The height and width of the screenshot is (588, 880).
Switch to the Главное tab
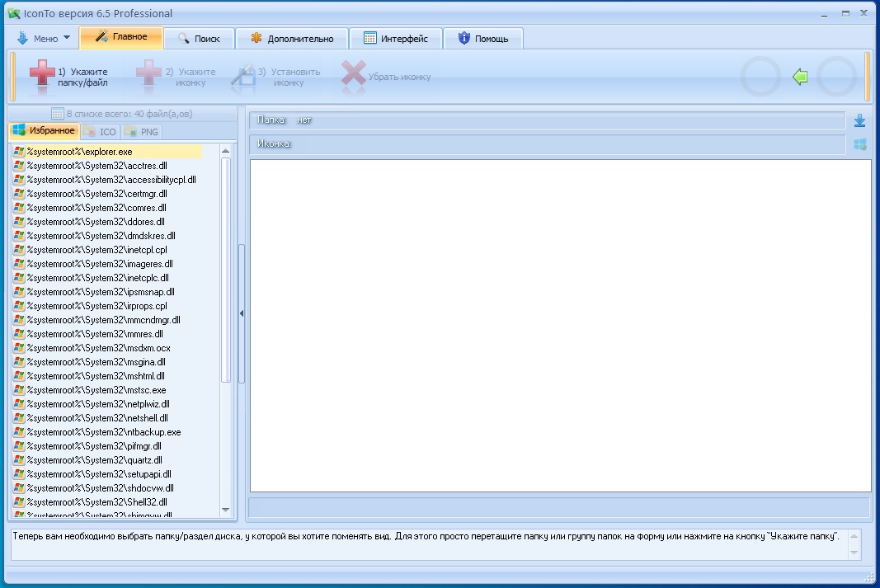coord(121,37)
